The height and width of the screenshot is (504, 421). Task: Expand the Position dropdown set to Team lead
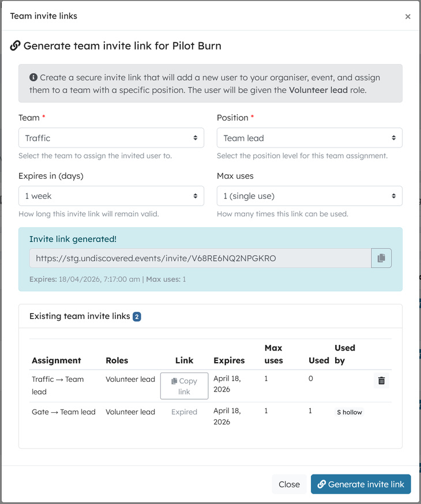(x=310, y=138)
